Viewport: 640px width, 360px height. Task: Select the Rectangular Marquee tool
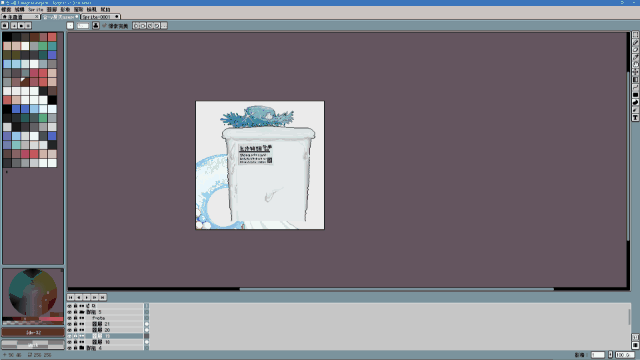pos(636,35)
